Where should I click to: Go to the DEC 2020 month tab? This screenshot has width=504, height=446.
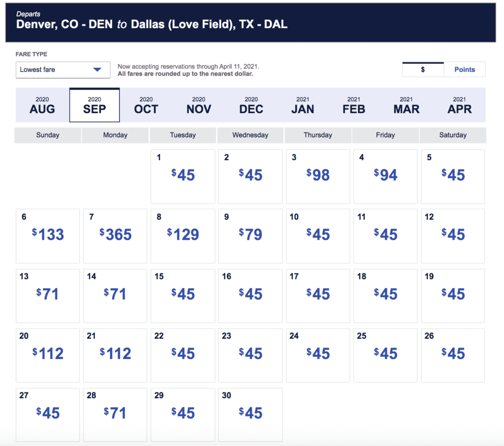[251, 105]
